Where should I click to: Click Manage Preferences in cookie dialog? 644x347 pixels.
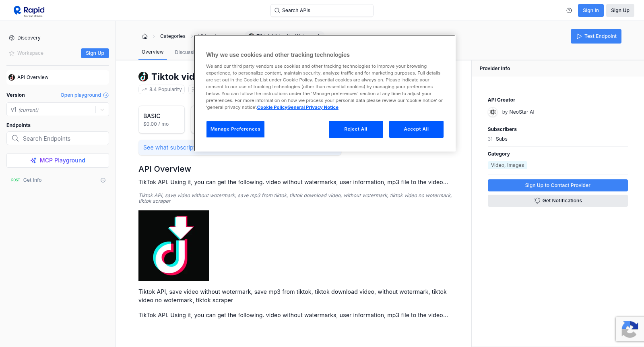click(235, 129)
